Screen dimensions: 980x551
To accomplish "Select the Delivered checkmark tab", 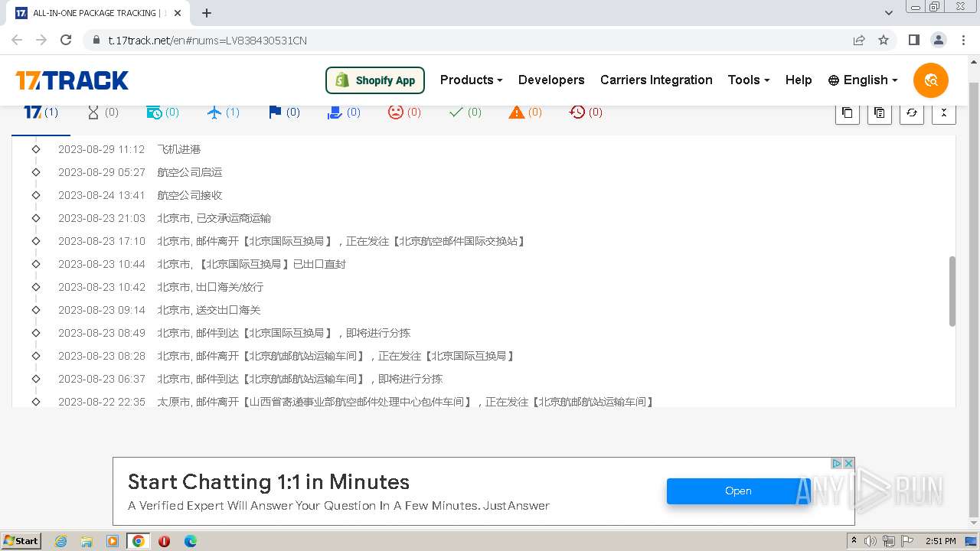I will [465, 112].
